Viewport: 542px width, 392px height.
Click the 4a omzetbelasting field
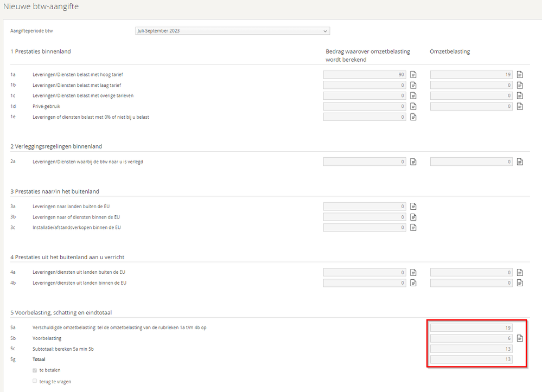pyautogui.click(x=471, y=273)
